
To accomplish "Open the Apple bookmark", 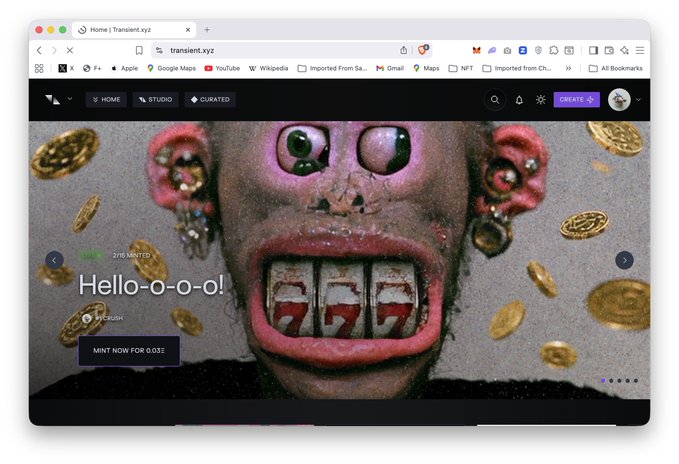I will (125, 68).
